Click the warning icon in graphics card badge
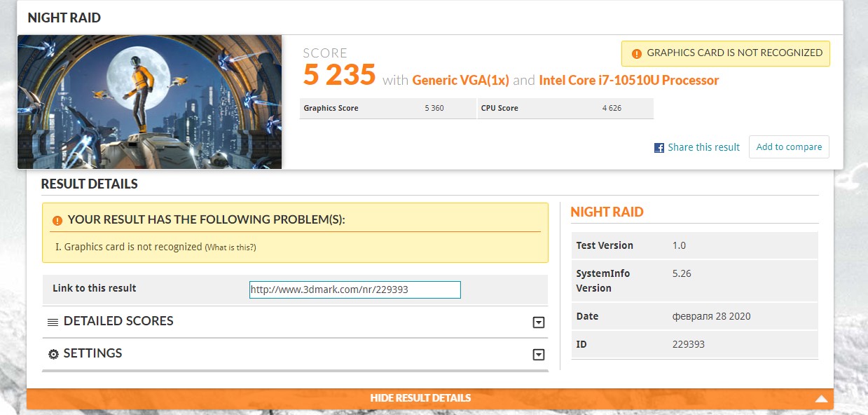The image size is (868, 415). pos(636,53)
